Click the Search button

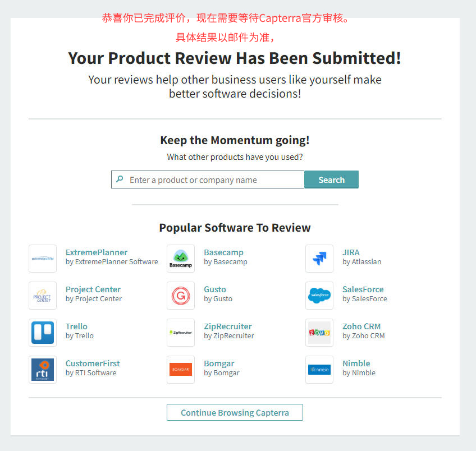click(x=331, y=180)
